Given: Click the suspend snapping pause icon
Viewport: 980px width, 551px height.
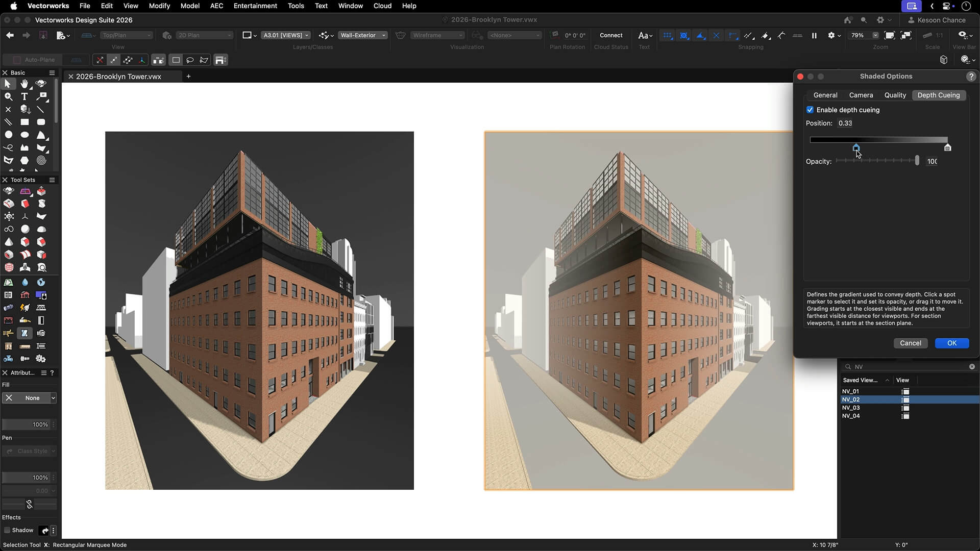Looking at the screenshot, I should click(814, 35).
